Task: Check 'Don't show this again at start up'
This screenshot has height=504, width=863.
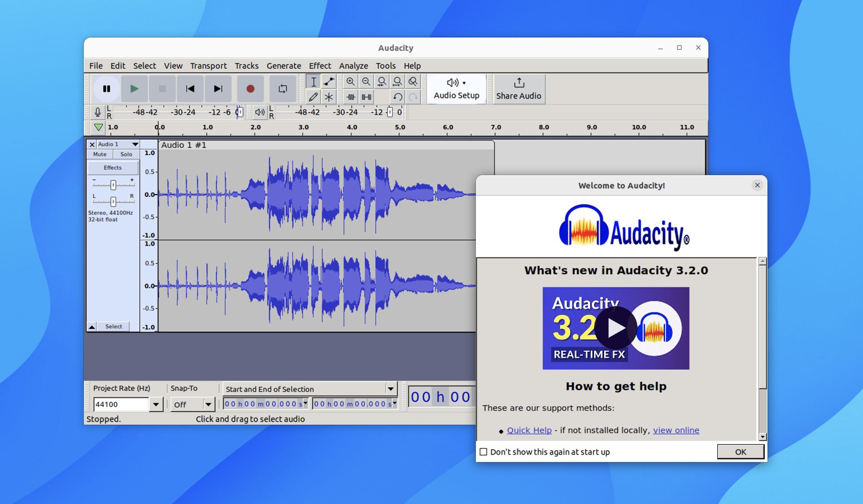Action: (484, 452)
